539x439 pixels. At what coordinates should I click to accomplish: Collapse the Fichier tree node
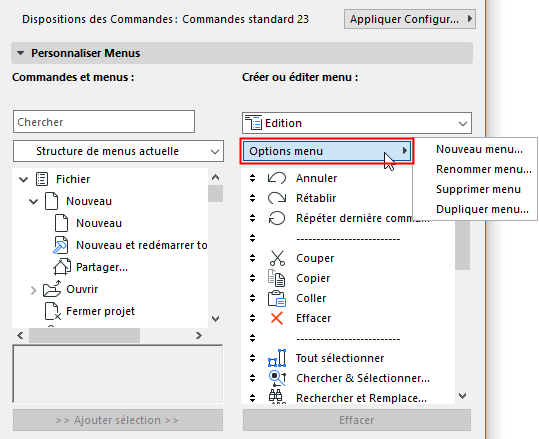[x=23, y=179]
